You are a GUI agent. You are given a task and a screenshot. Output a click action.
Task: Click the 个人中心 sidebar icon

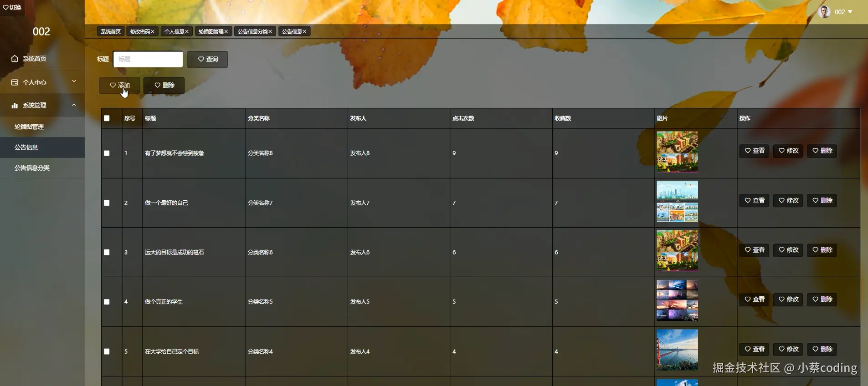15,82
